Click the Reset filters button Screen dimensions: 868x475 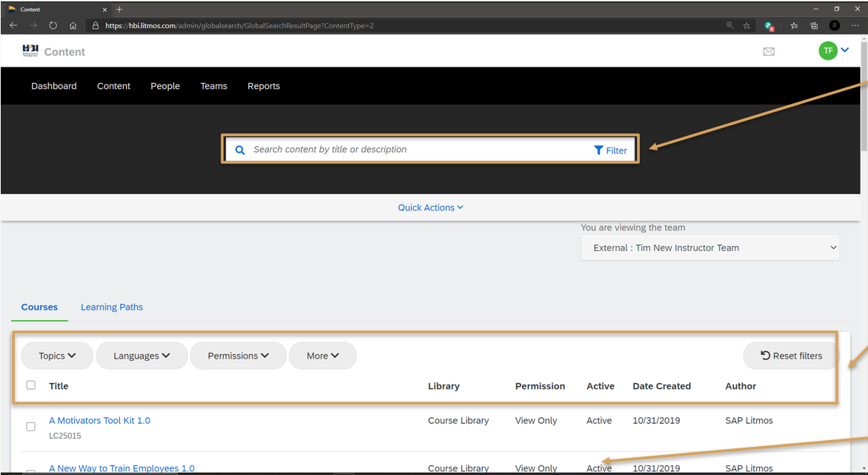(791, 356)
